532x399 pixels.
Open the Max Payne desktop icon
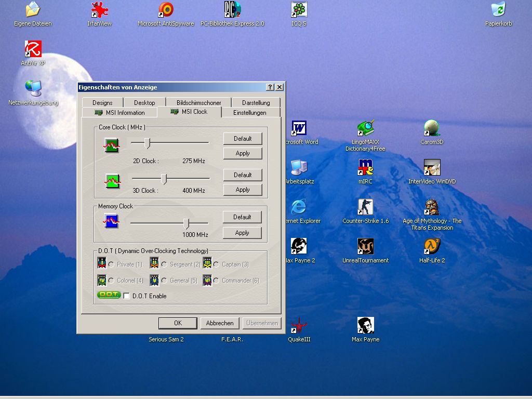pyautogui.click(x=365, y=325)
